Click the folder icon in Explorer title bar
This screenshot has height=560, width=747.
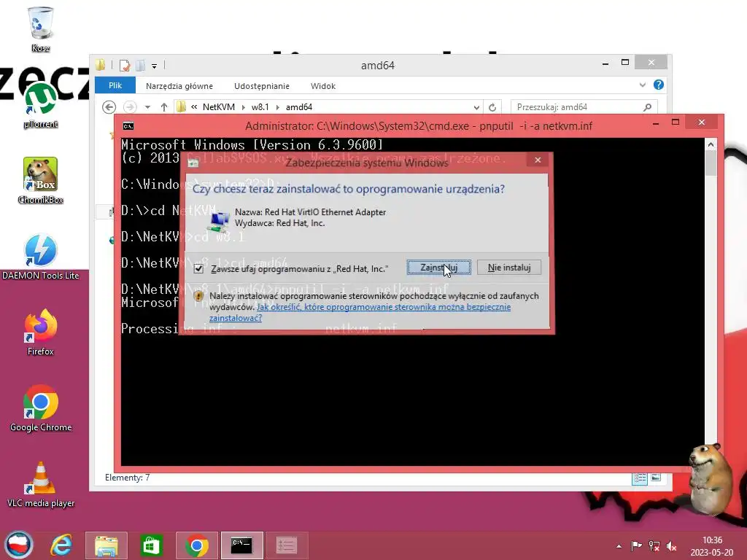point(101,65)
